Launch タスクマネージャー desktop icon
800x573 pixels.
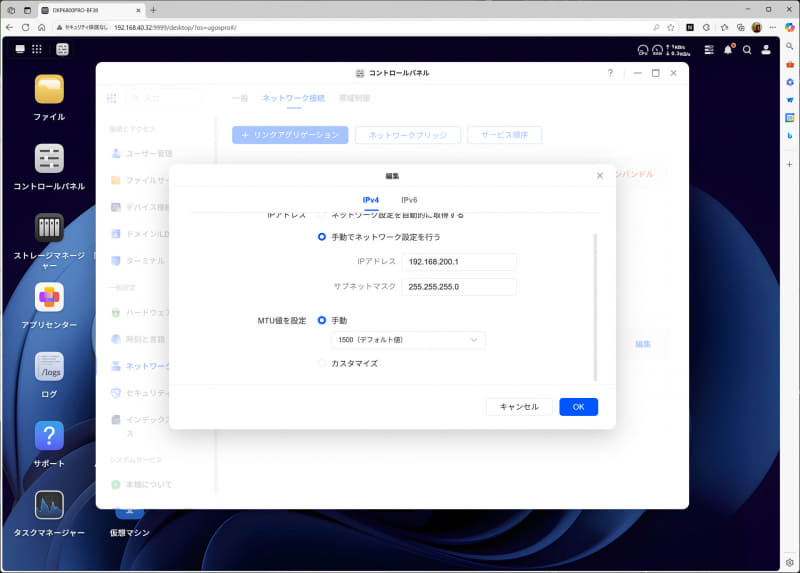click(49, 505)
